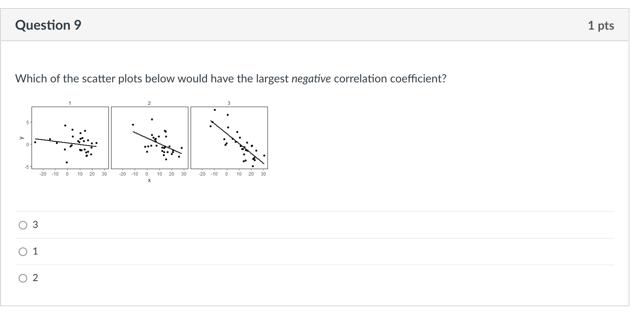Select the radio button for answer 3
644x317 pixels.
click(x=23, y=225)
